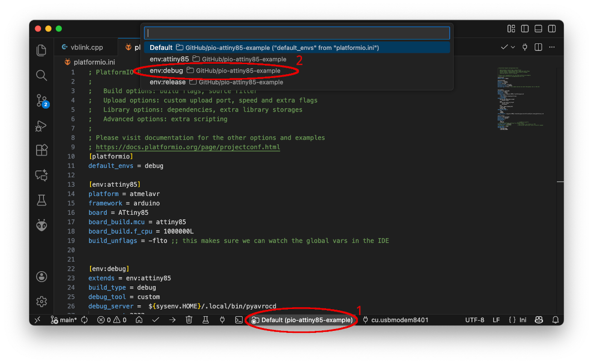
Task: Click the 'build_unflags = -flto' line
Action: click(x=239, y=241)
